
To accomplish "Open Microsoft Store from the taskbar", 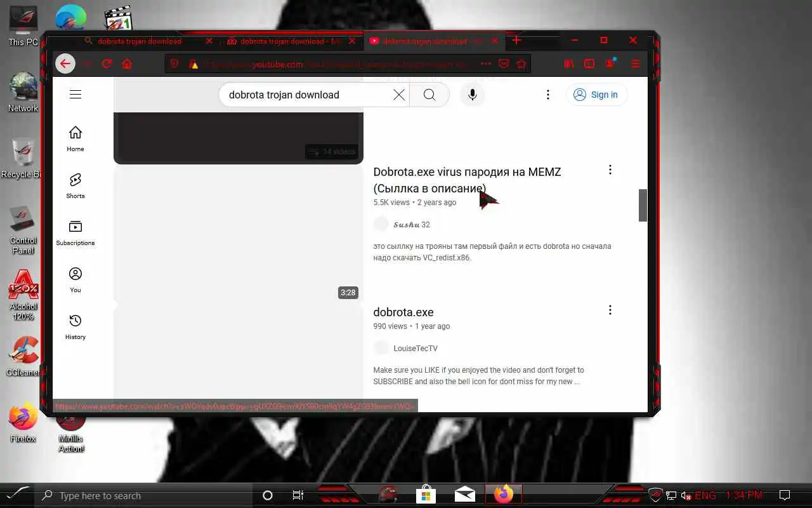I will click(x=426, y=495).
